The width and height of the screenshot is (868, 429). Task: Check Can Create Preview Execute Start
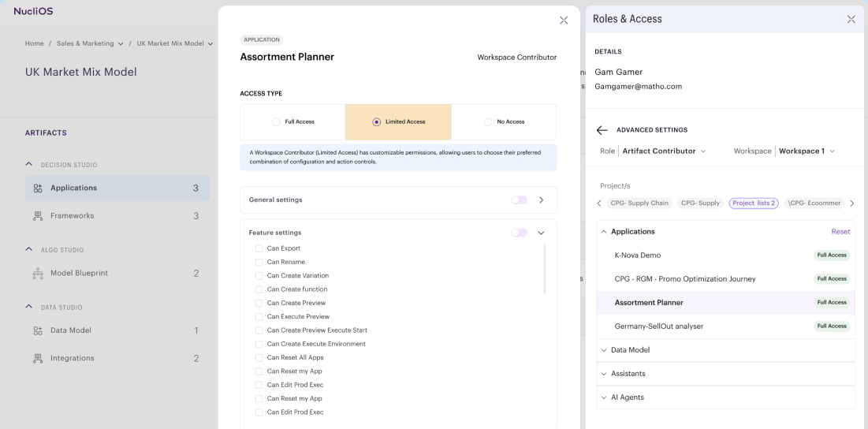[259, 330]
